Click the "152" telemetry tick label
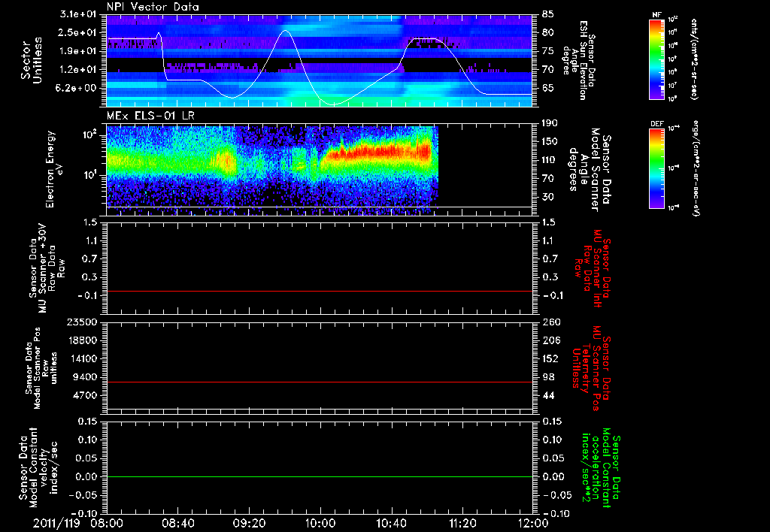 [x=550, y=358]
